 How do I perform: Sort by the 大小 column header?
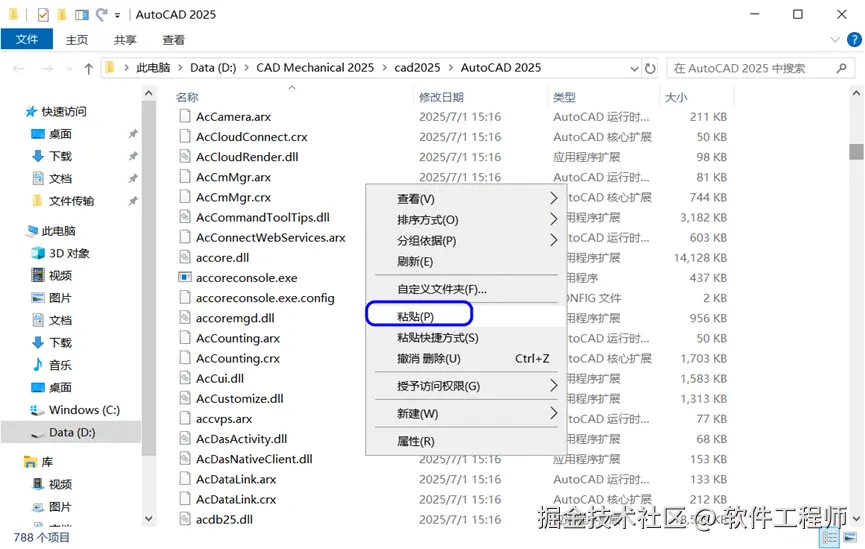pyautogui.click(x=676, y=97)
